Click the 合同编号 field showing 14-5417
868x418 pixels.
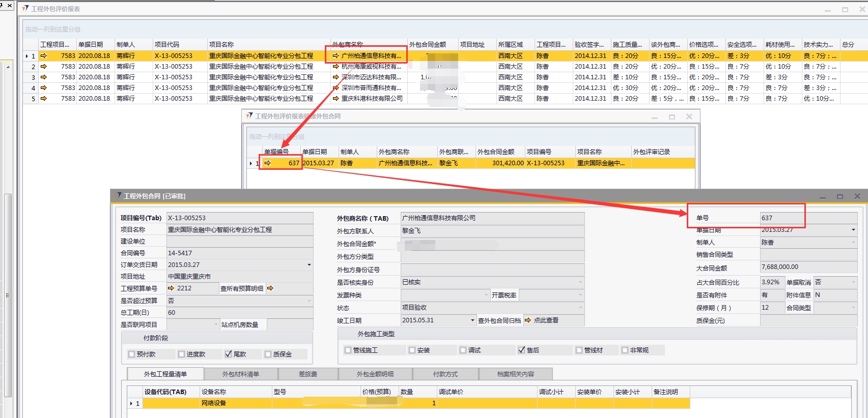(239, 253)
